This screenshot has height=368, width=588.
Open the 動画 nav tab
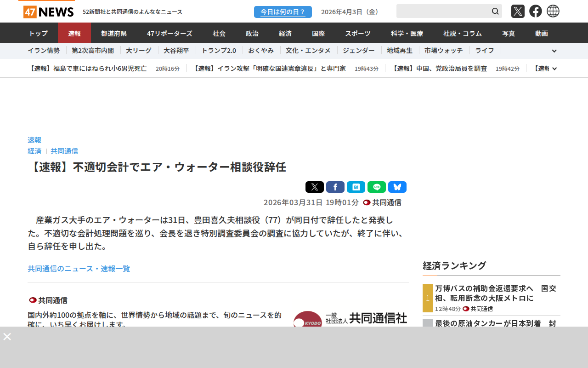pos(542,33)
